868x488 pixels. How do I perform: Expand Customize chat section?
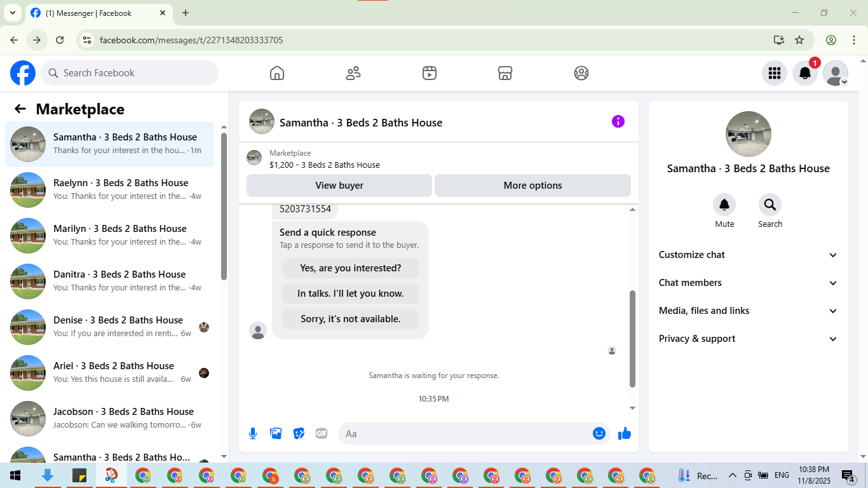749,255
